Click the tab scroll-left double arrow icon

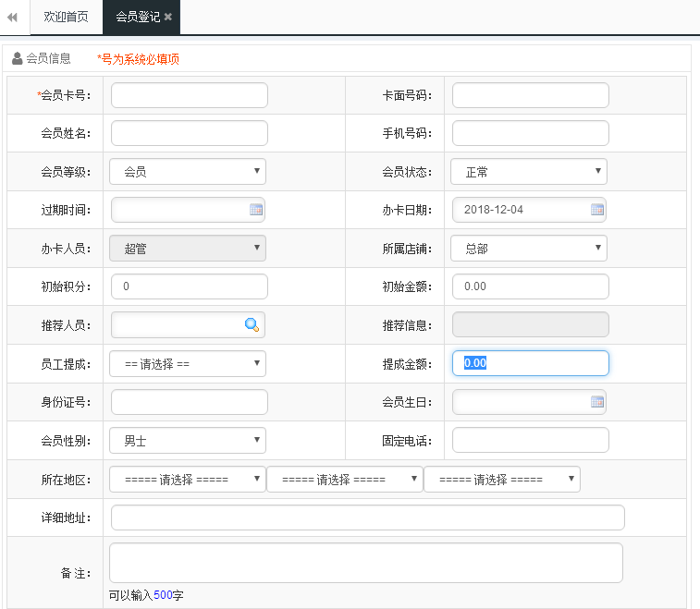tap(12, 18)
